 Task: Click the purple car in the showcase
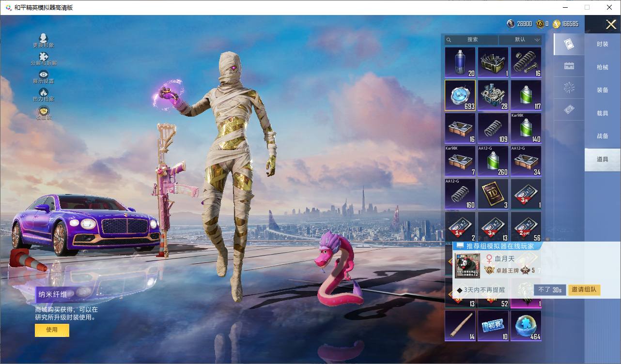(86, 225)
